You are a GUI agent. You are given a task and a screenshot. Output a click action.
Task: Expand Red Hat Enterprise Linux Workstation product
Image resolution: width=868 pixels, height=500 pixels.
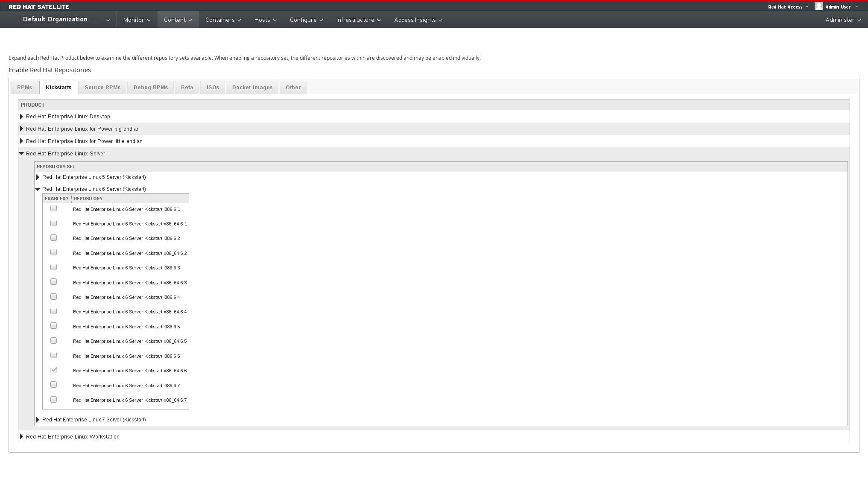pos(22,437)
